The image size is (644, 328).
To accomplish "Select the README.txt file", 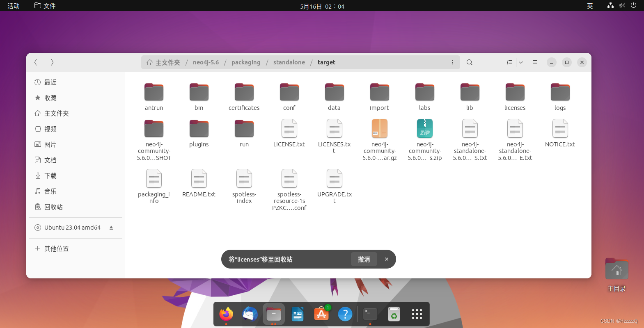I will coord(199,184).
